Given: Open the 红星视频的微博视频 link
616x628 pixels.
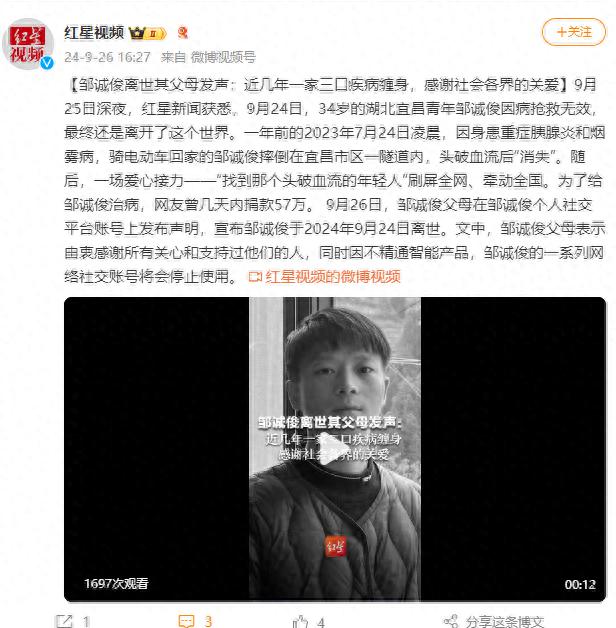Looking at the screenshot, I should (325, 277).
